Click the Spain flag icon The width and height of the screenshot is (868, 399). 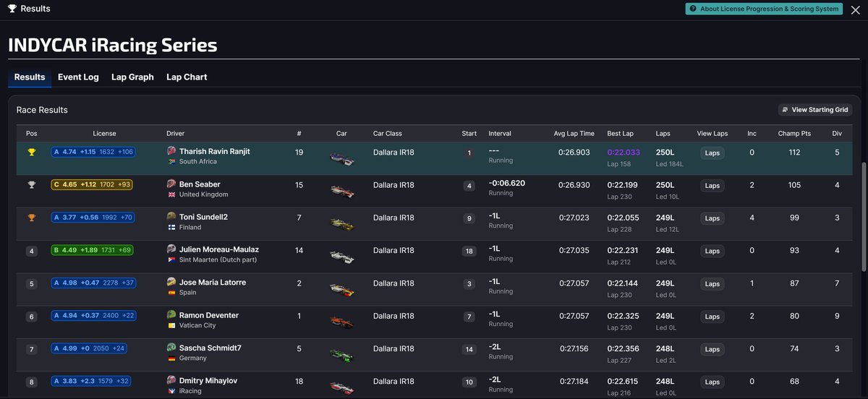click(171, 293)
